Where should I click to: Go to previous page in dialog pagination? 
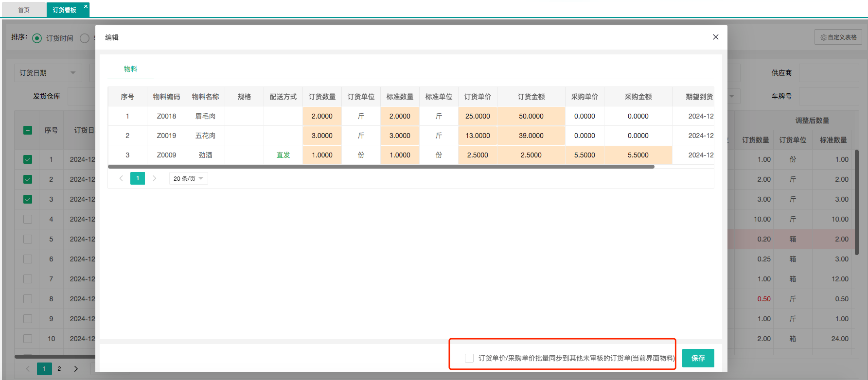tap(121, 178)
